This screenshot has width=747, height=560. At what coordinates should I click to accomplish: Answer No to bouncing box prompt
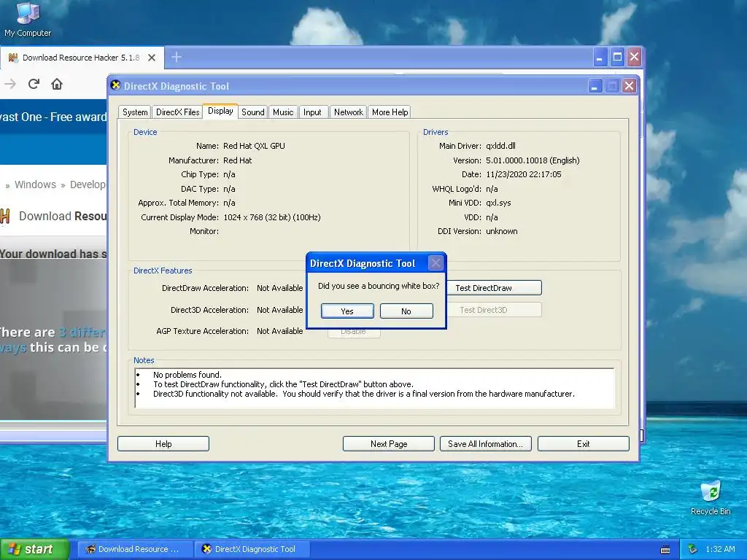point(406,311)
